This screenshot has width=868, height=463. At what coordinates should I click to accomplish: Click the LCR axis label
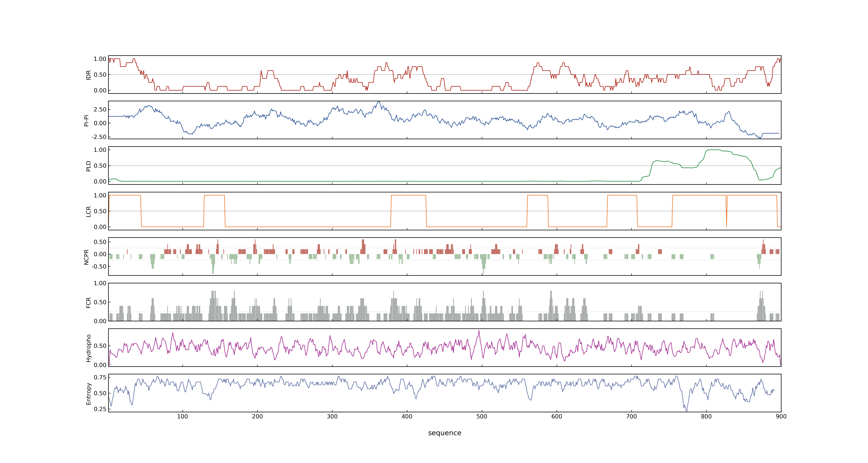88,211
